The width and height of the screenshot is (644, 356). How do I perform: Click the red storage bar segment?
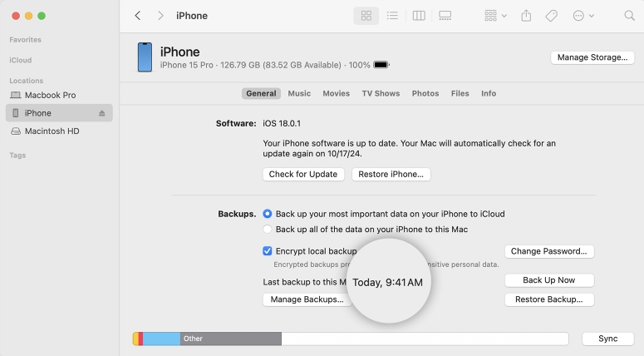141,339
